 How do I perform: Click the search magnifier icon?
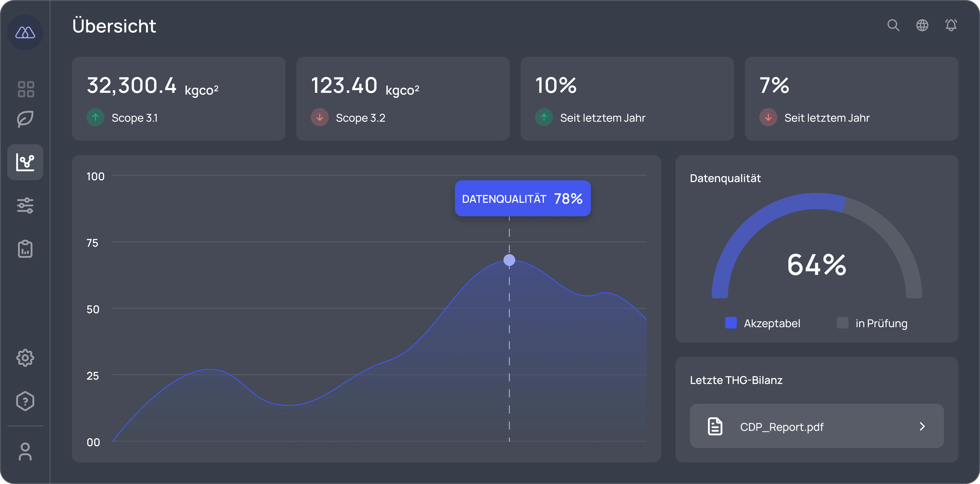pyautogui.click(x=893, y=25)
